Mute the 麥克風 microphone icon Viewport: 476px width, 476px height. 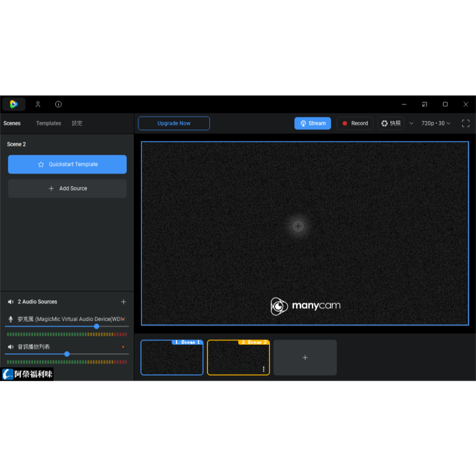click(11, 319)
